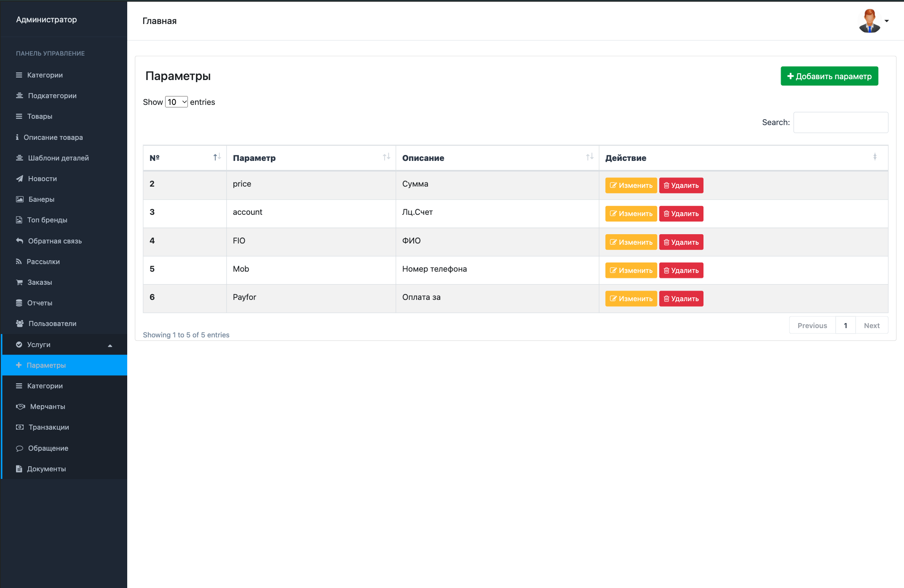
Task: Click the Рассылки RSS feed icon
Action: [x=19, y=262]
